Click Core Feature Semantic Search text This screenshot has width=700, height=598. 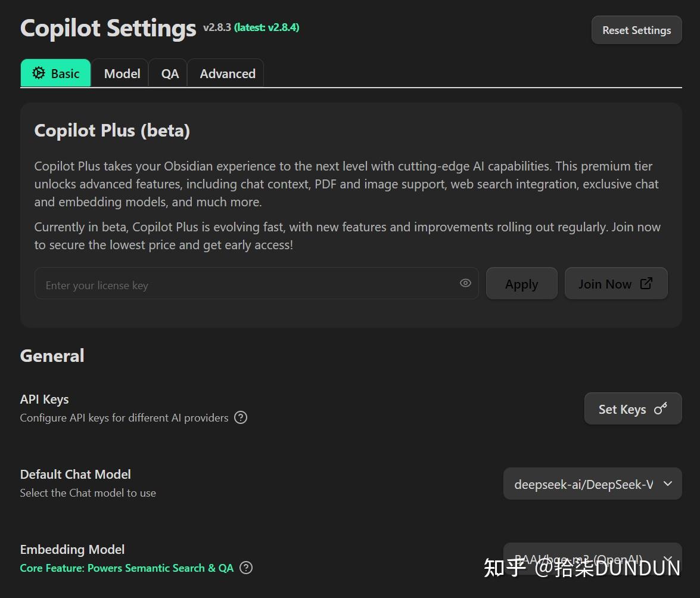(x=126, y=568)
